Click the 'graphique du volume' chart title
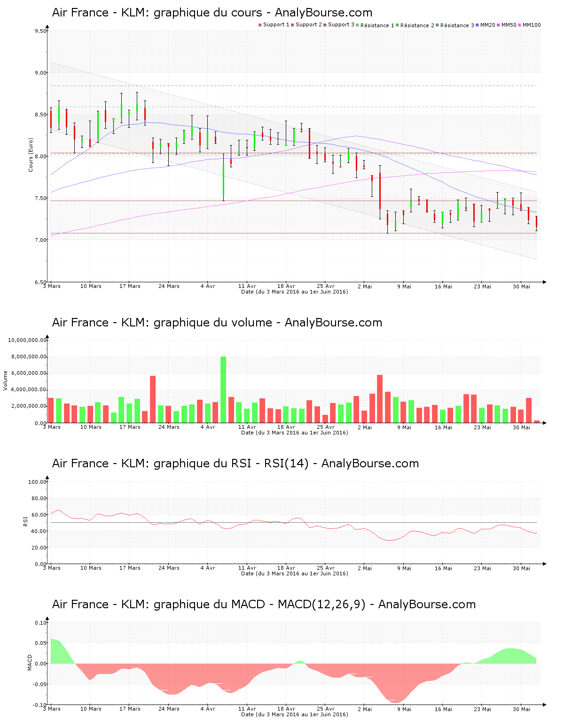 pyautogui.click(x=217, y=323)
